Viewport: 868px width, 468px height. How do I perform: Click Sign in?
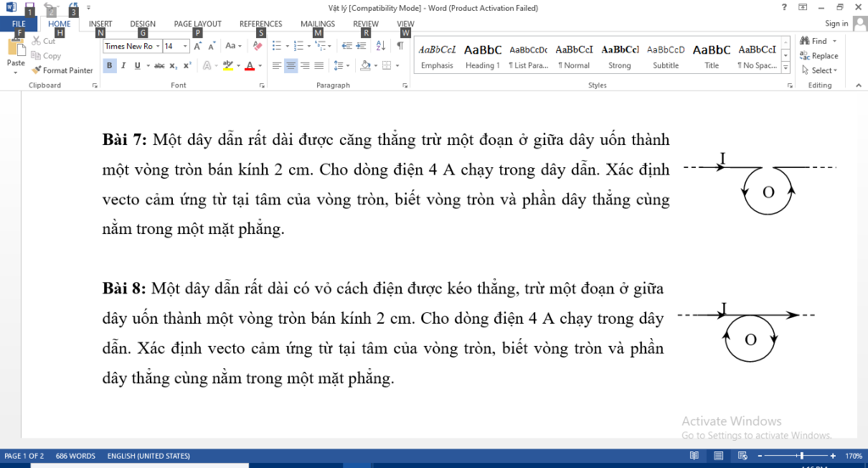[x=837, y=23]
